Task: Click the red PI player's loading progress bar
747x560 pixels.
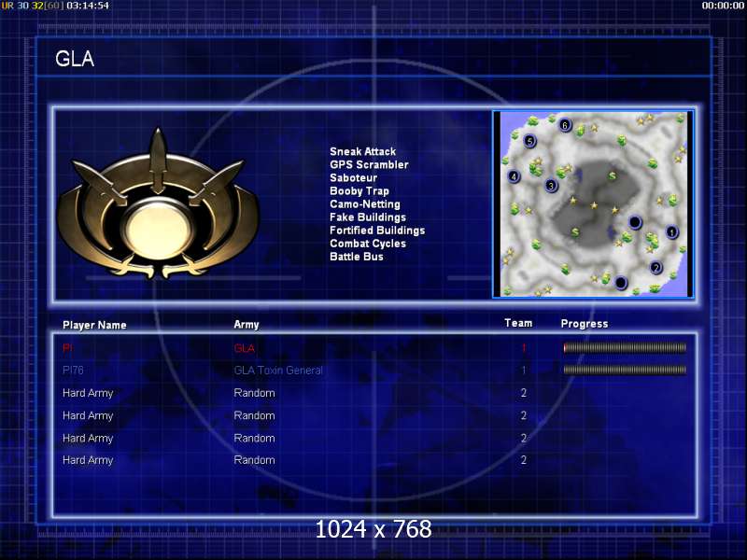Action: pyautogui.click(x=625, y=348)
